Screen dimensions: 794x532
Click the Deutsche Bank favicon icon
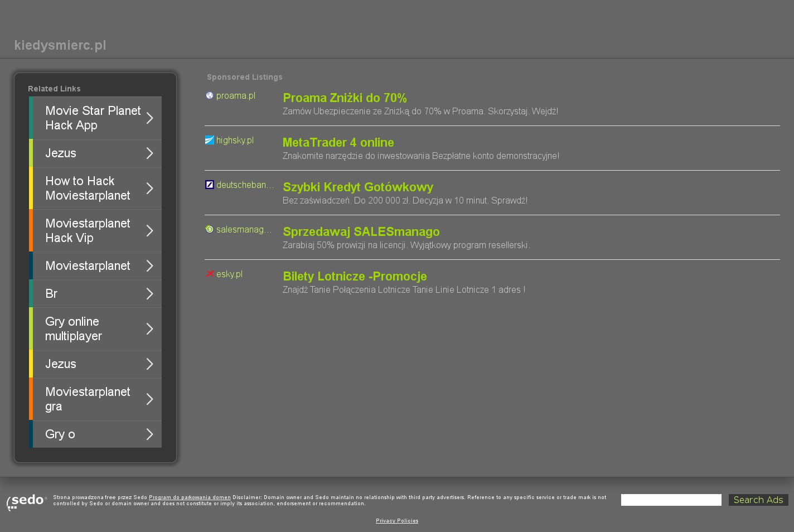(210, 185)
